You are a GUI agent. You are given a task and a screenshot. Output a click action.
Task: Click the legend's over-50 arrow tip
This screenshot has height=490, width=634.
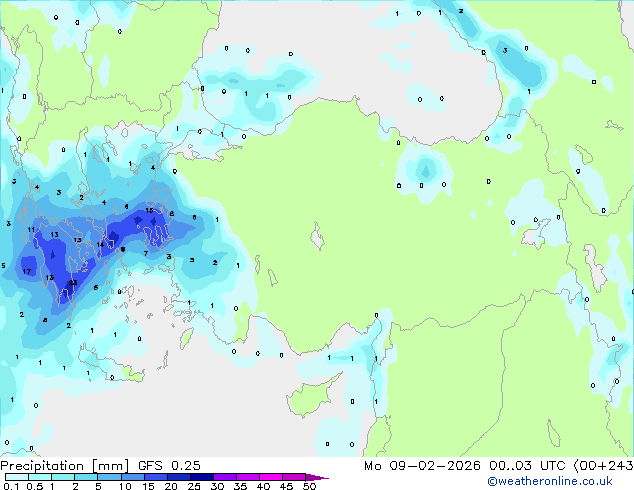tap(317, 477)
